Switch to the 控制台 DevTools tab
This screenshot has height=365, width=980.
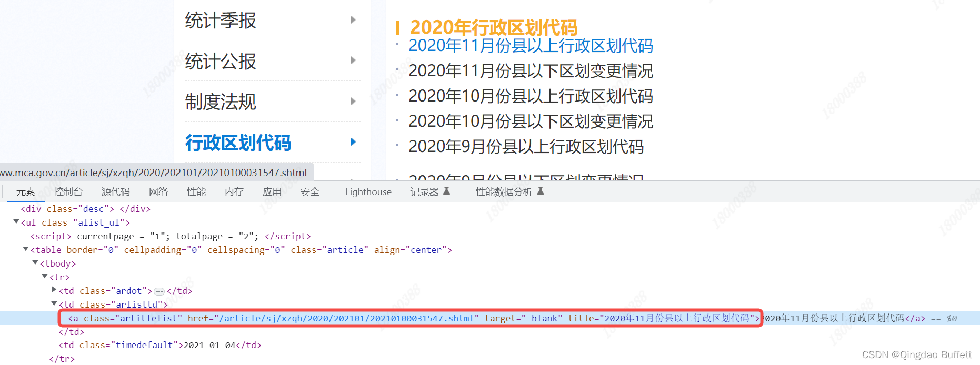(x=68, y=192)
